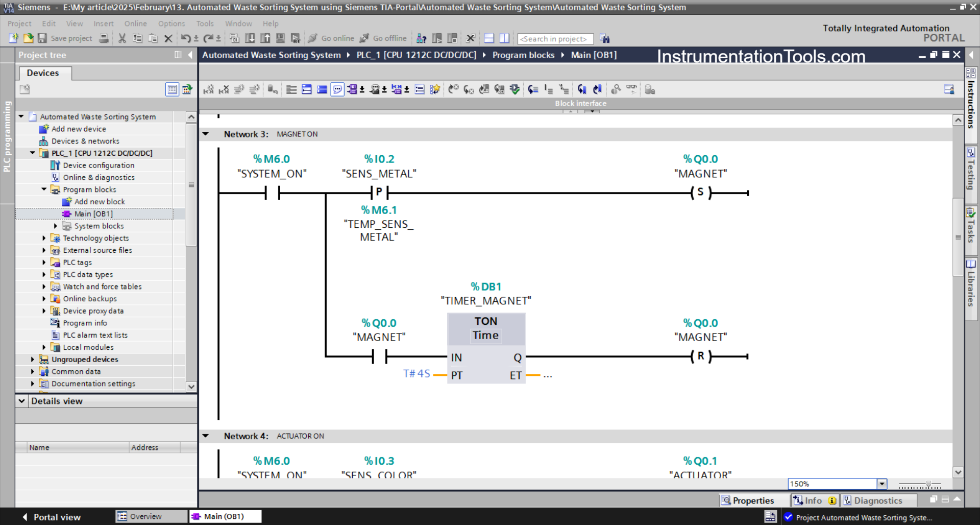This screenshot has width=980, height=525.
Task: Expand the System blocks folder
Action: (56, 226)
